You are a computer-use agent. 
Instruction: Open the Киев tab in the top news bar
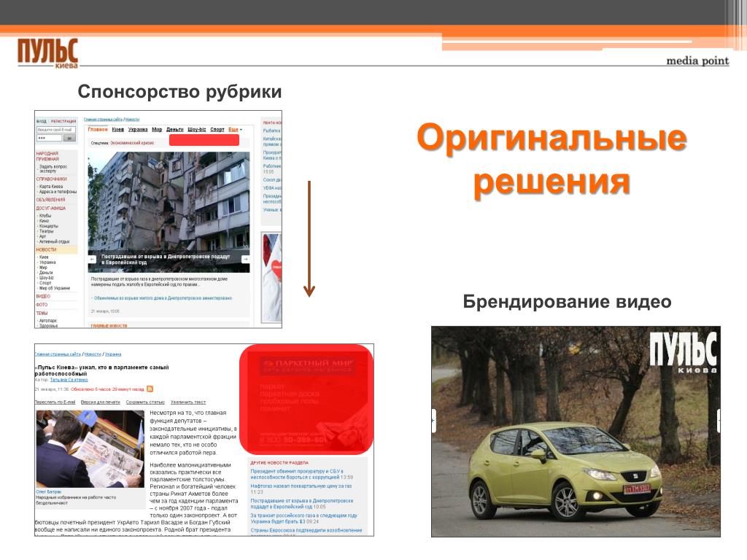tap(117, 130)
